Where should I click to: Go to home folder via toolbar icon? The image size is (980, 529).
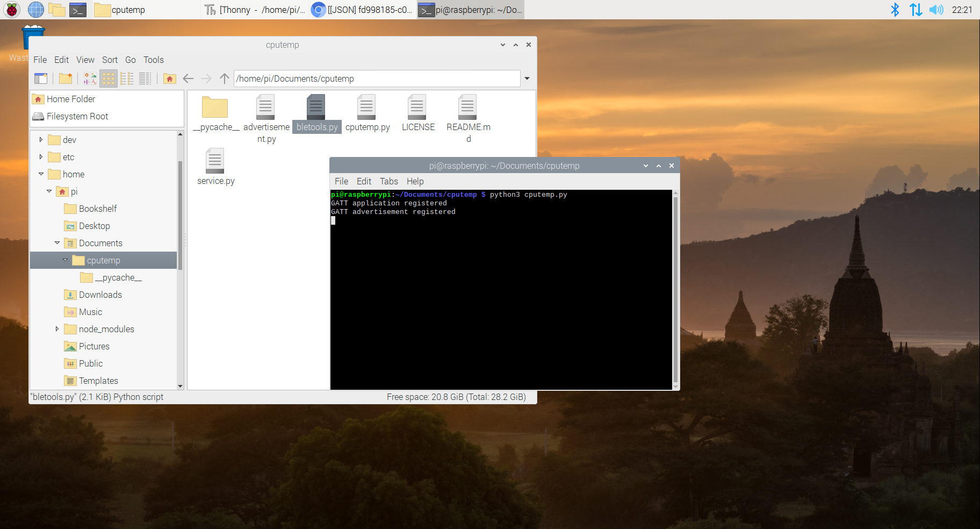[x=170, y=78]
